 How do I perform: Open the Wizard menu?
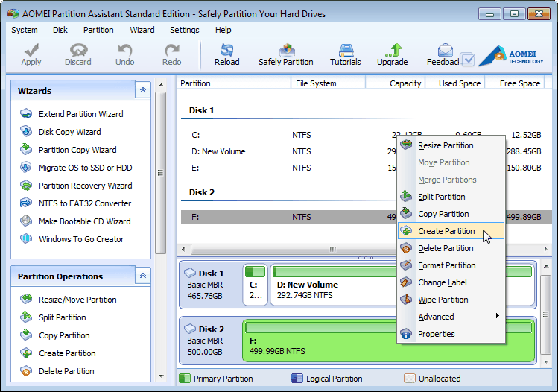pyautogui.click(x=142, y=31)
